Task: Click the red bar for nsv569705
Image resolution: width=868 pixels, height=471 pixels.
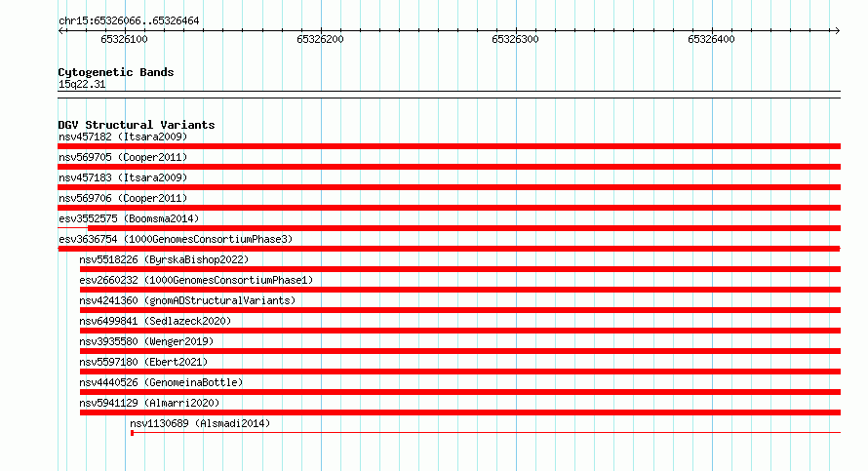Action: [x=449, y=167]
